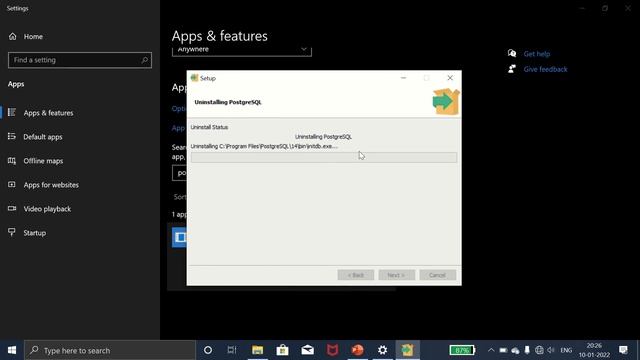
Task: Click Offline maps map icon
Action: pos(12,160)
